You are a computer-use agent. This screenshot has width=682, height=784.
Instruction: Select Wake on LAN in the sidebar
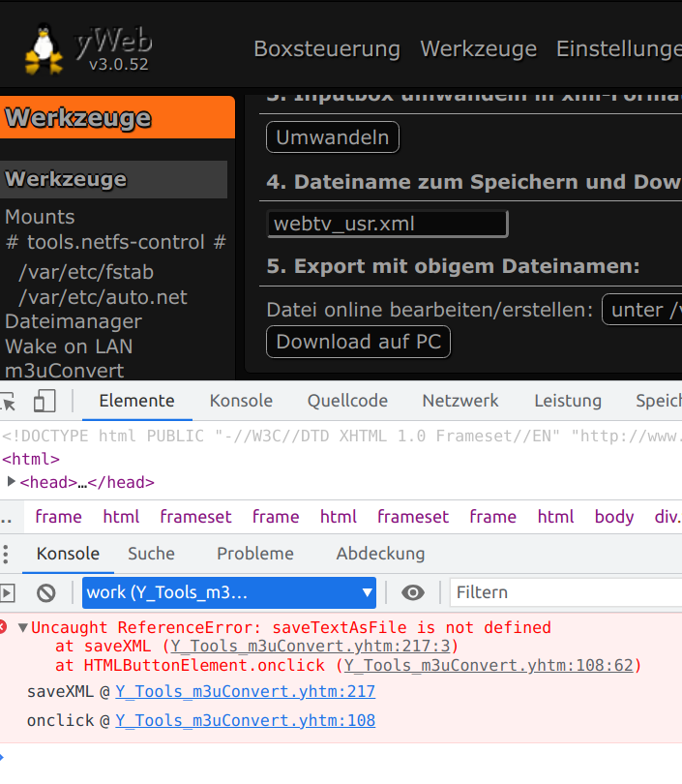coord(69,346)
